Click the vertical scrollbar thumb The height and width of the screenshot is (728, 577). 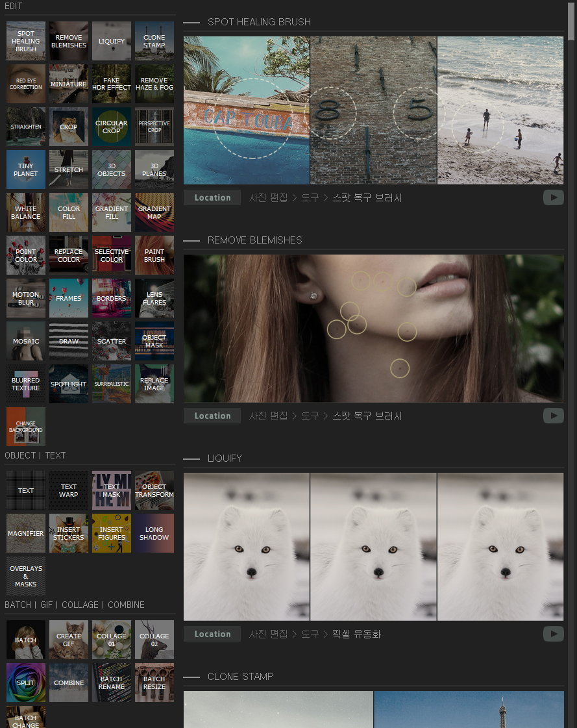(x=571, y=21)
